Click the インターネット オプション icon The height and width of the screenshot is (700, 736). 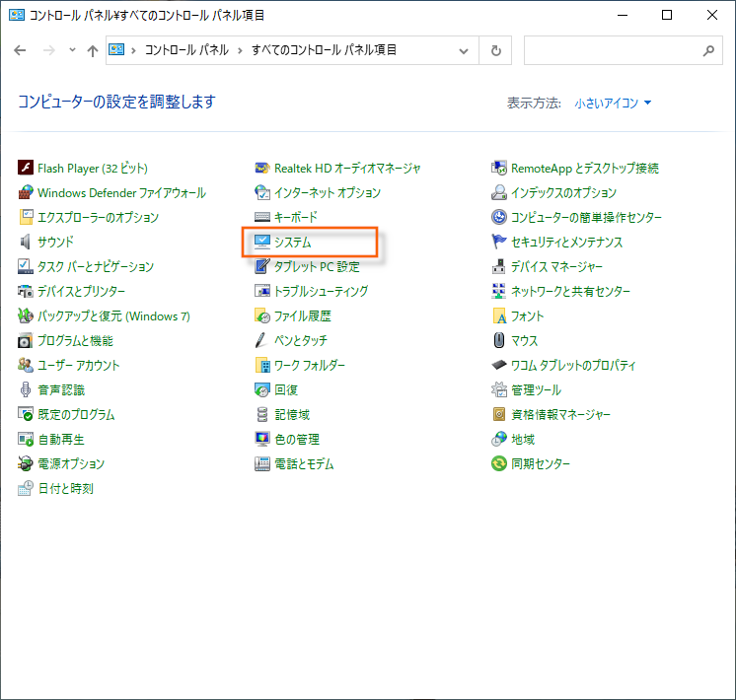(261, 192)
